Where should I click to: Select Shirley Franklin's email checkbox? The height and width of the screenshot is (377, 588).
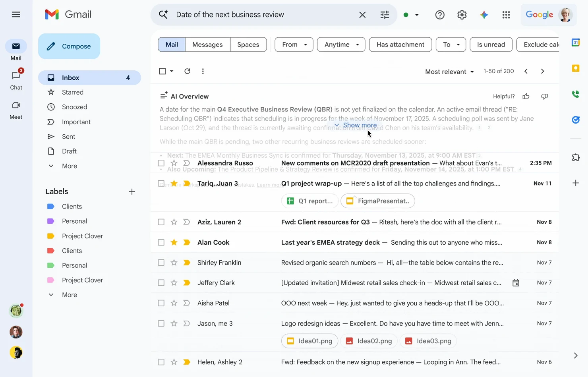[161, 263]
